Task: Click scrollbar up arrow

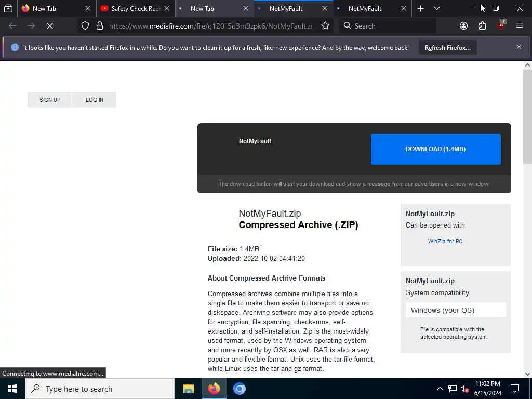Action: tap(527, 65)
